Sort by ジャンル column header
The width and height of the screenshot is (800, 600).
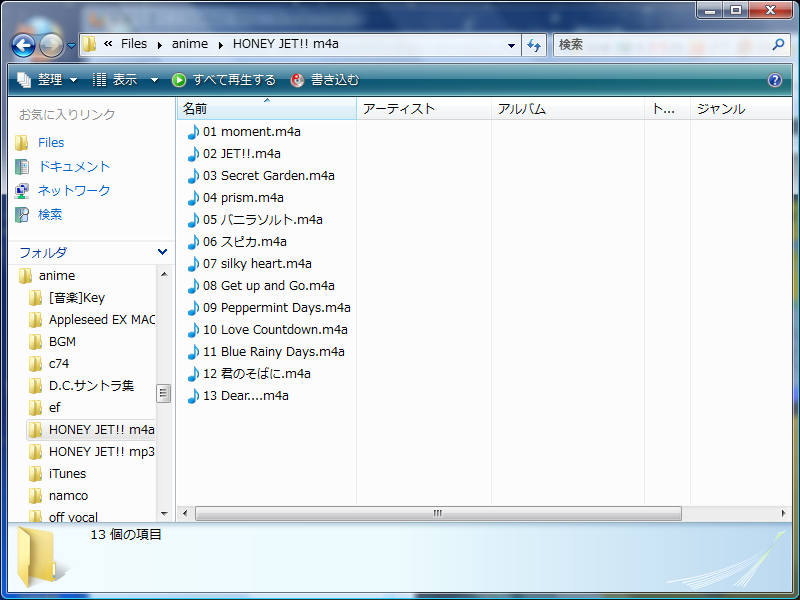coord(741,109)
